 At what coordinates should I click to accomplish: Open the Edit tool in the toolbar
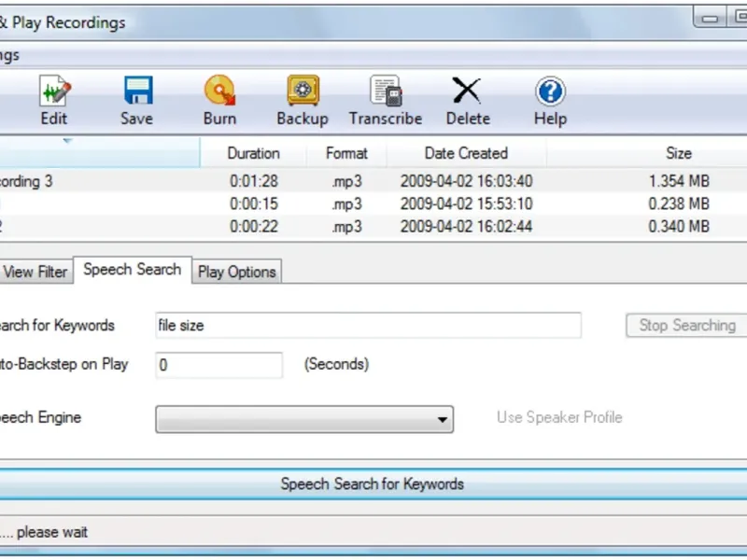54,101
